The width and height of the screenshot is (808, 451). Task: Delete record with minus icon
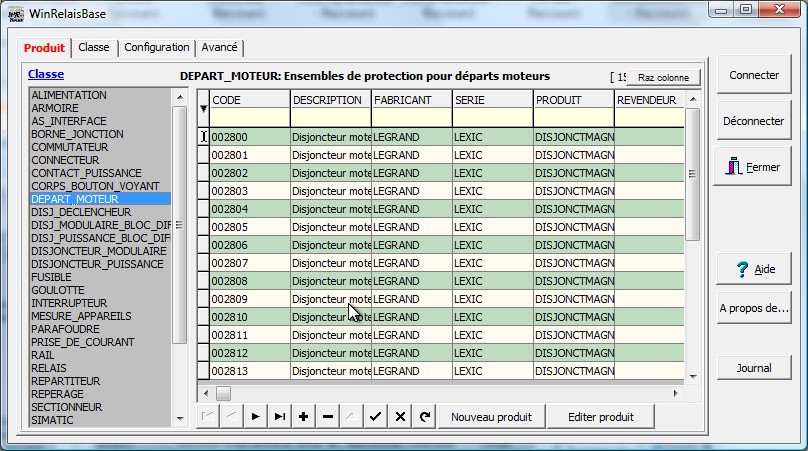click(x=328, y=416)
